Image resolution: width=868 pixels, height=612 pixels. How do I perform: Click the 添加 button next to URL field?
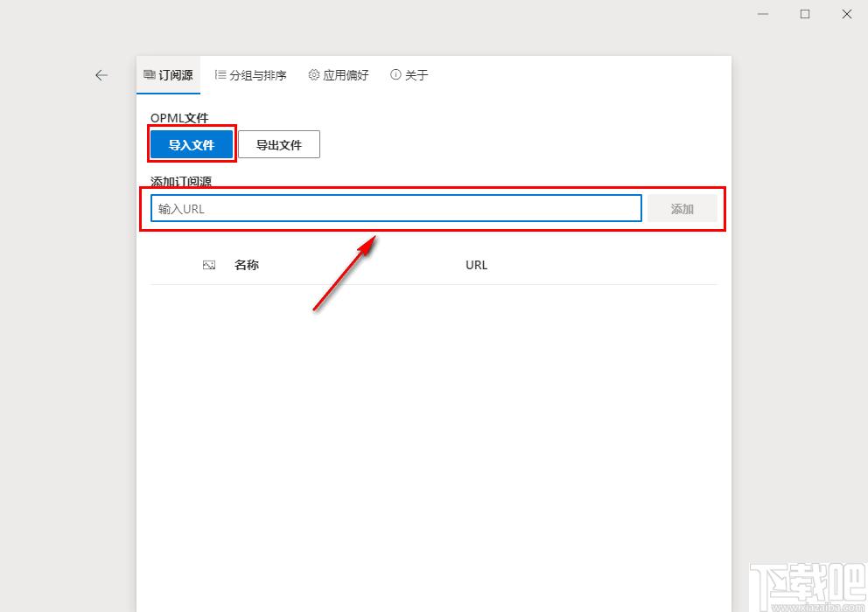[682, 209]
